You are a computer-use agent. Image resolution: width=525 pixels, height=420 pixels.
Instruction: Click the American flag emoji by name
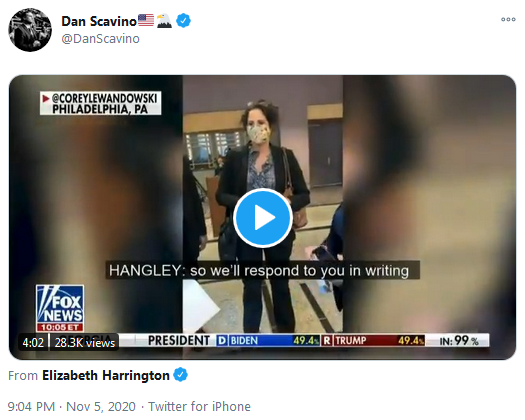pos(146,20)
